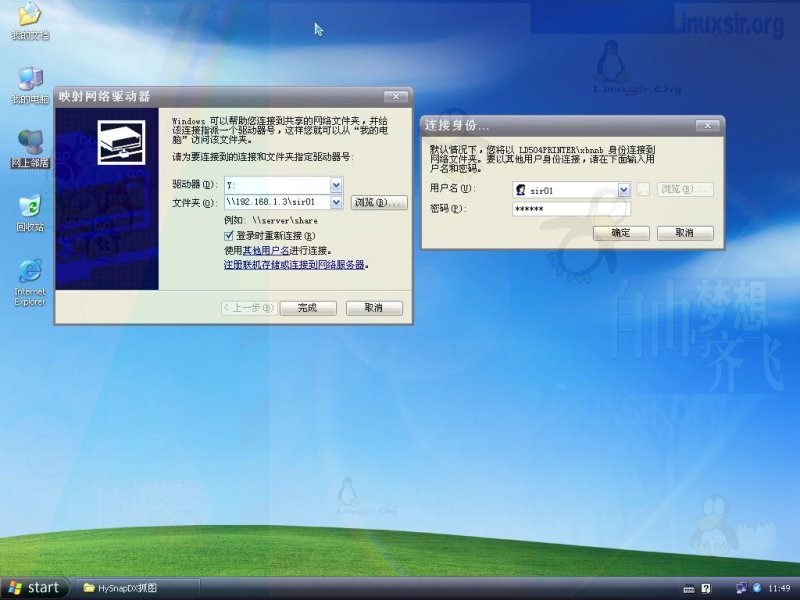800x600 pixels.
Task: Click the network drive picture in the wizard
Action: [x=121, y=142]
